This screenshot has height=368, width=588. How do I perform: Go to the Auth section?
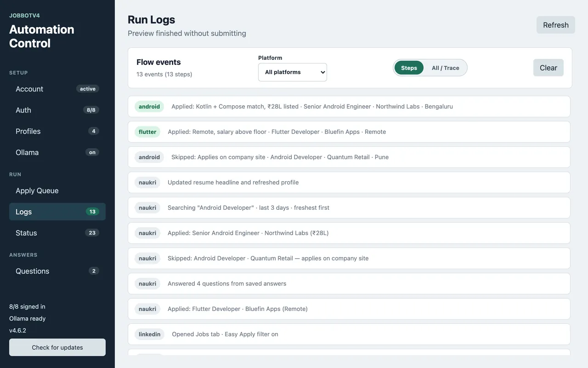(57, 110)
